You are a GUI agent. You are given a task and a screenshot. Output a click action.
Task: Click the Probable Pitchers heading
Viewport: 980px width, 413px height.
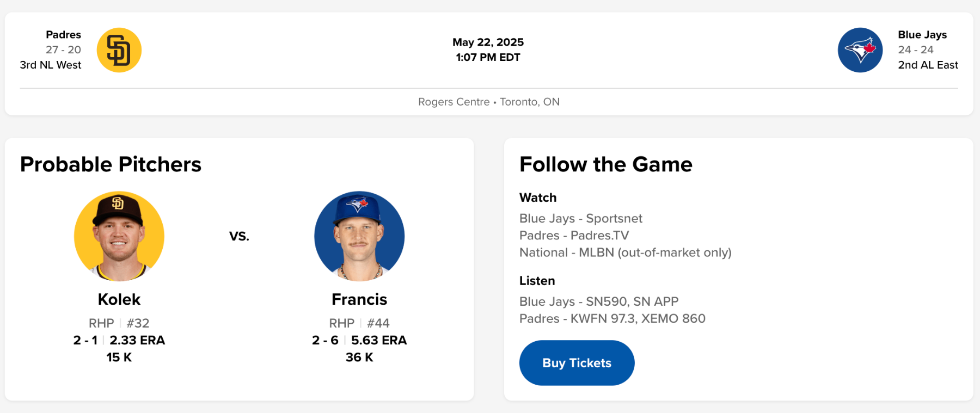[111, 164]
